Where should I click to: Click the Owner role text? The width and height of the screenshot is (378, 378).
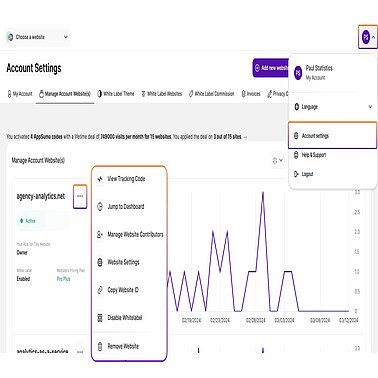pos(22,253)
